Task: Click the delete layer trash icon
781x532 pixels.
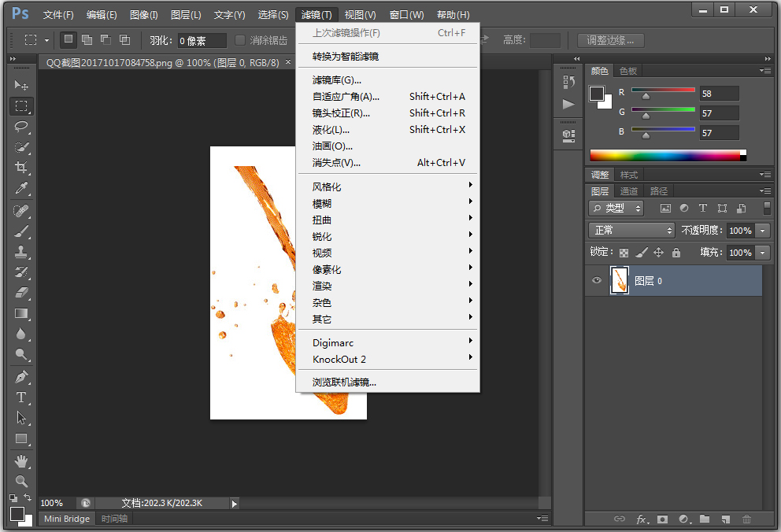Action: coord(746,519)
